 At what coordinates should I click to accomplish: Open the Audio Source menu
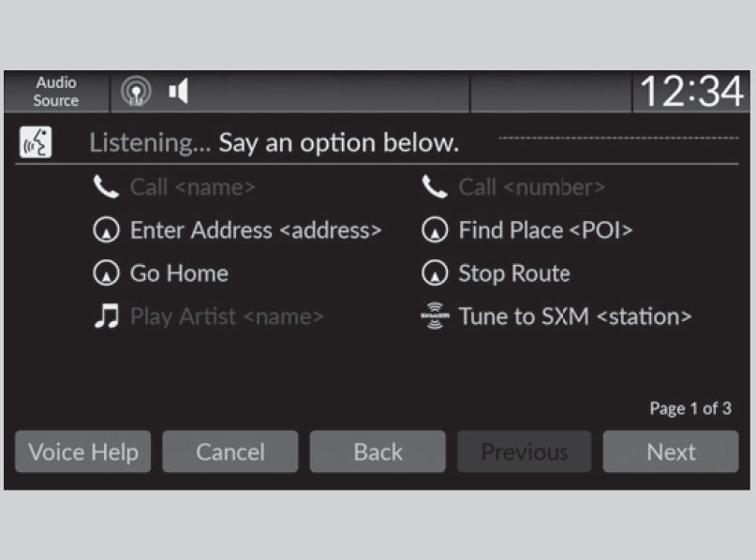coord(57,92)
